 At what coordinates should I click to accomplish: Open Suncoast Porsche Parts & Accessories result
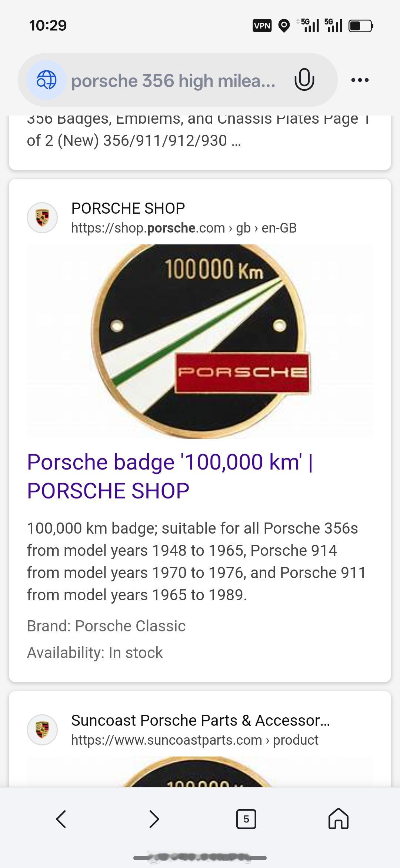point(200,720)
